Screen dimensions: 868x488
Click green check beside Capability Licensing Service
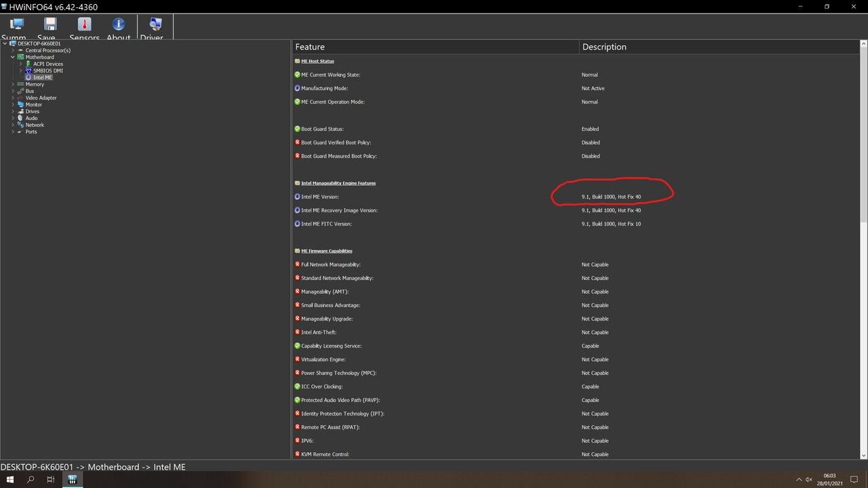coord(297,346)
